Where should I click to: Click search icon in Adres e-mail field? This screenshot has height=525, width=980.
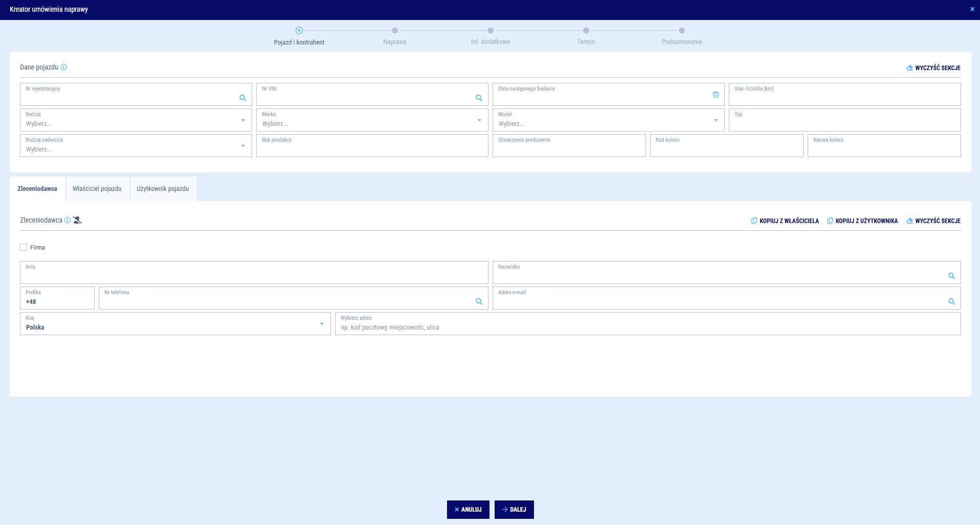tap(951, 301)
